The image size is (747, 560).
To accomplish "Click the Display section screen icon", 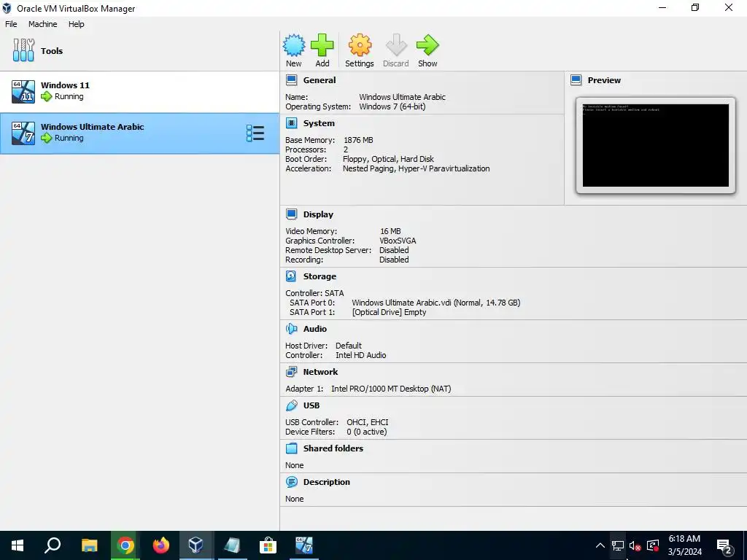I will [x=292, y=214].
